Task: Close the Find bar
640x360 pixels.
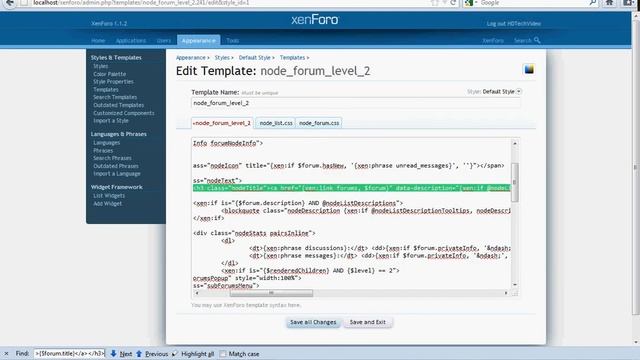Action: pyautogui.click(x=6, y=354)
